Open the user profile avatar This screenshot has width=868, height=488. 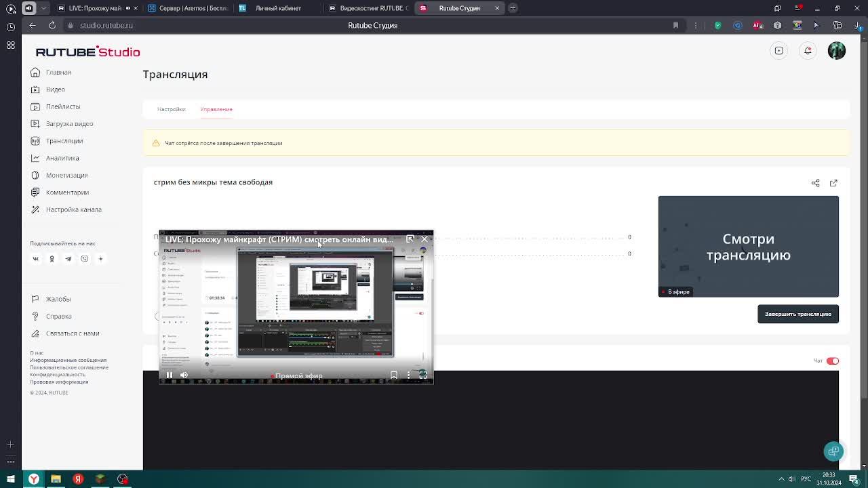point(837,51)
